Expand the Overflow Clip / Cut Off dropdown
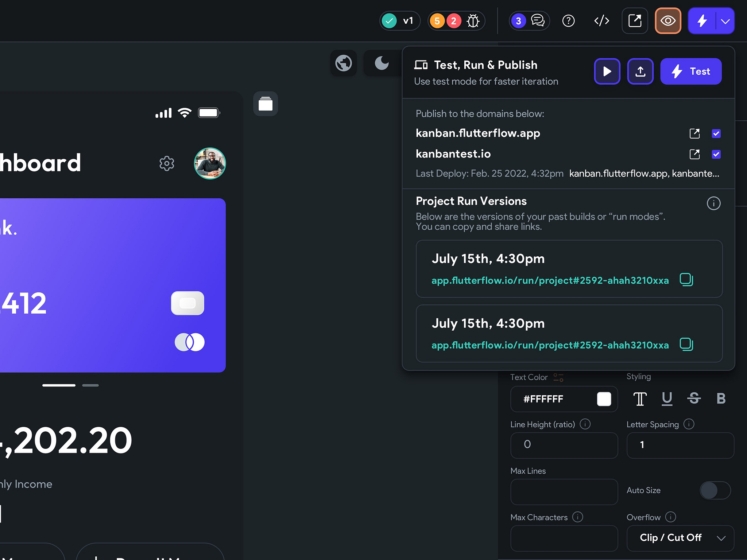The width and height of the screenshot is (747, 560). coord(680,538)
